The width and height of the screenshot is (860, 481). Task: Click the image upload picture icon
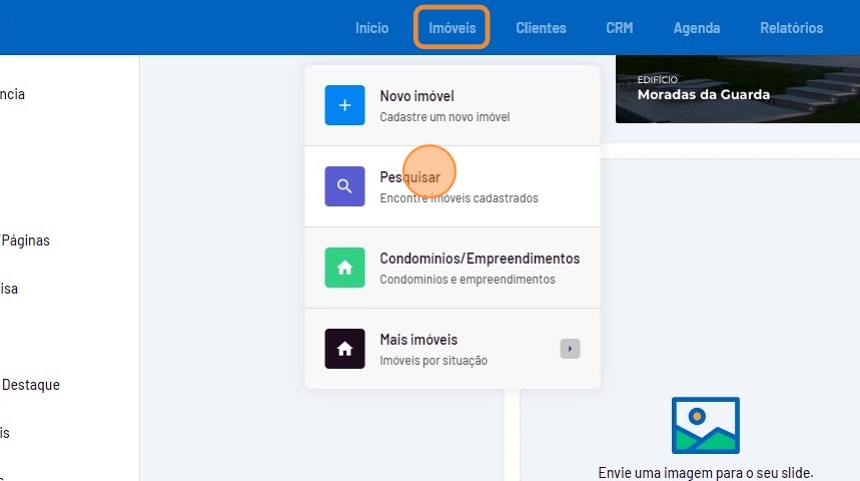[705, 425]
